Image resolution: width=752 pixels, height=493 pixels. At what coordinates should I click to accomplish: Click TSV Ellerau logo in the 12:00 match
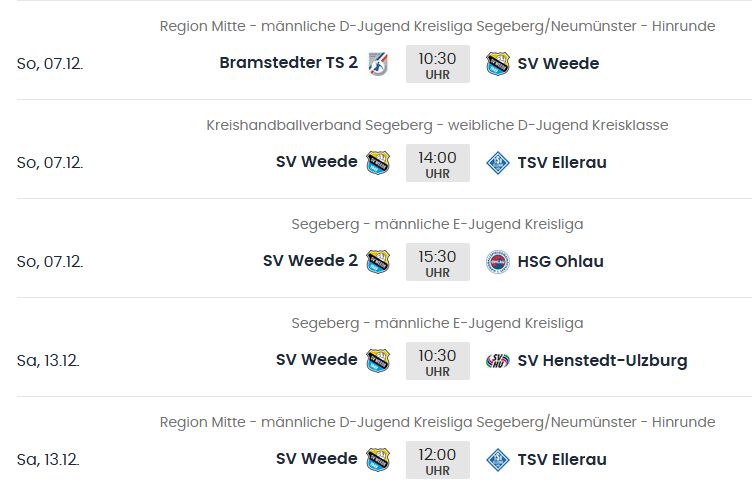tap(497, 460)
